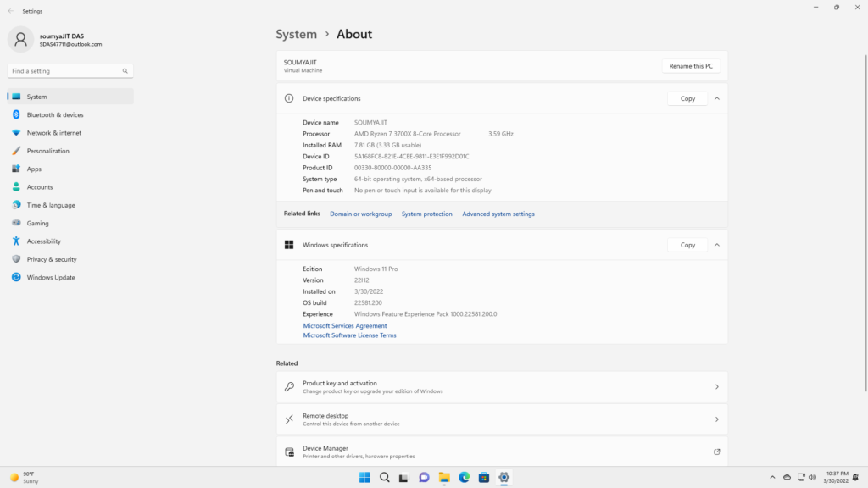Click the Windows Update sync icon
This screenshot has height=488, width=868.
(x=16, y=277)
